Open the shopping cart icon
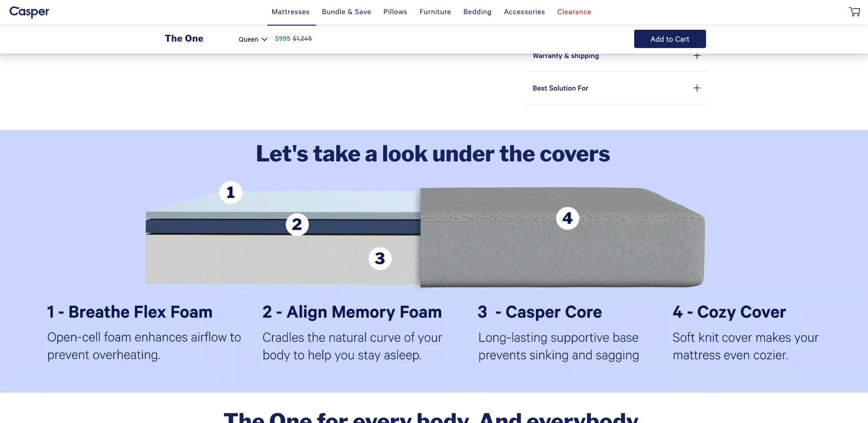 (854, 12)
